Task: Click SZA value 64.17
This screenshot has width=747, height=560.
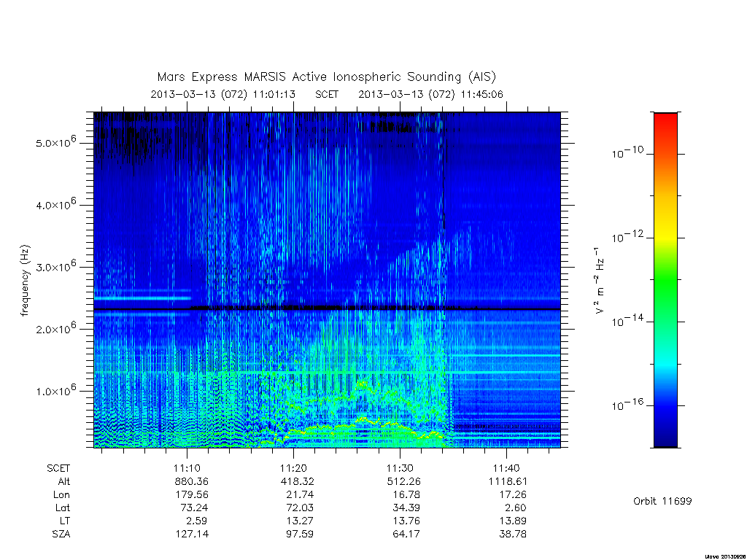Action: point(406,534)
